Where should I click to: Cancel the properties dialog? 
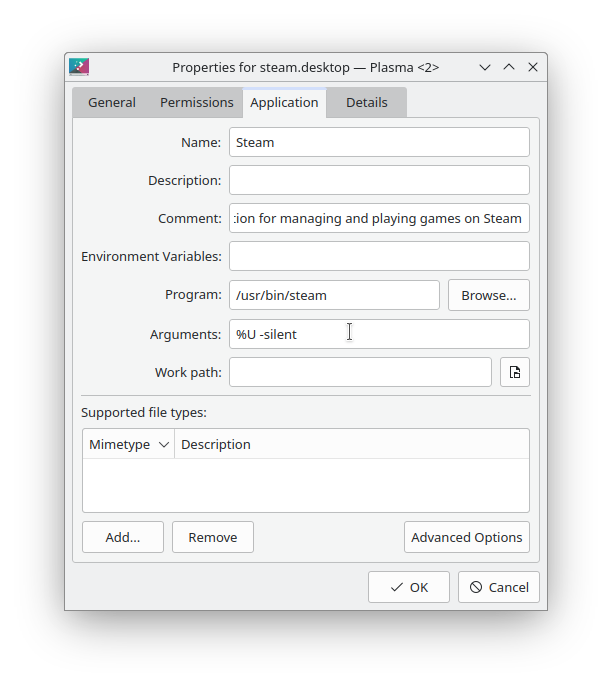click(x=499, y=587)
